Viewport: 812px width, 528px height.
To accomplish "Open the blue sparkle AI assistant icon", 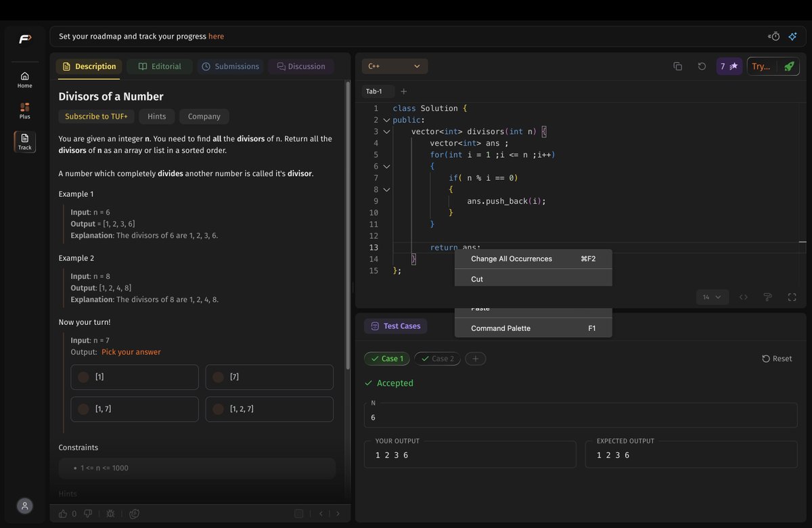I will point(793,37).
